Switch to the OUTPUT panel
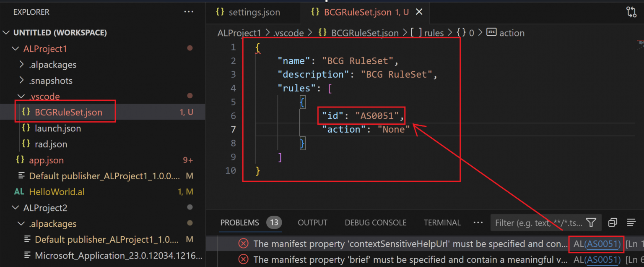 pos(312,222)
